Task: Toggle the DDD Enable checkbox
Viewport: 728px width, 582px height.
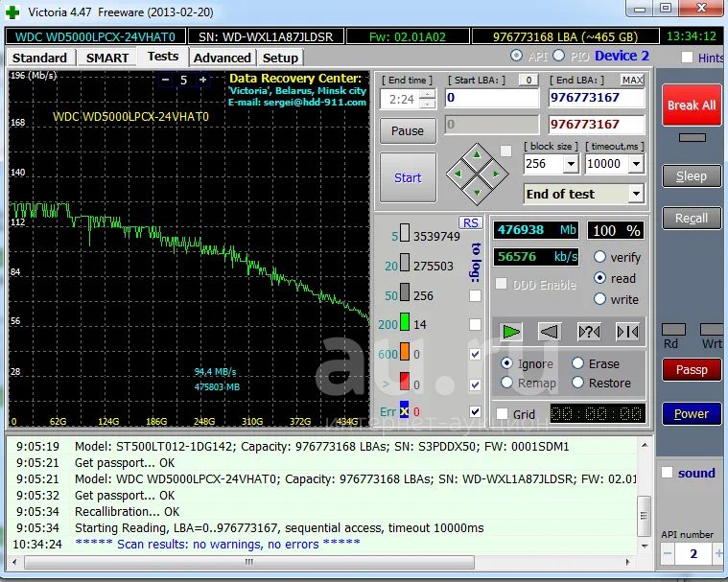Action: 501,284
